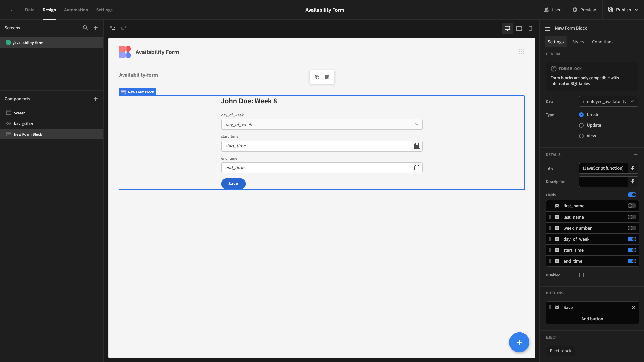The width and height of the screenshot is (644, 362).
Task: Disable the end_time field toggle
Action: pos(632,261)
